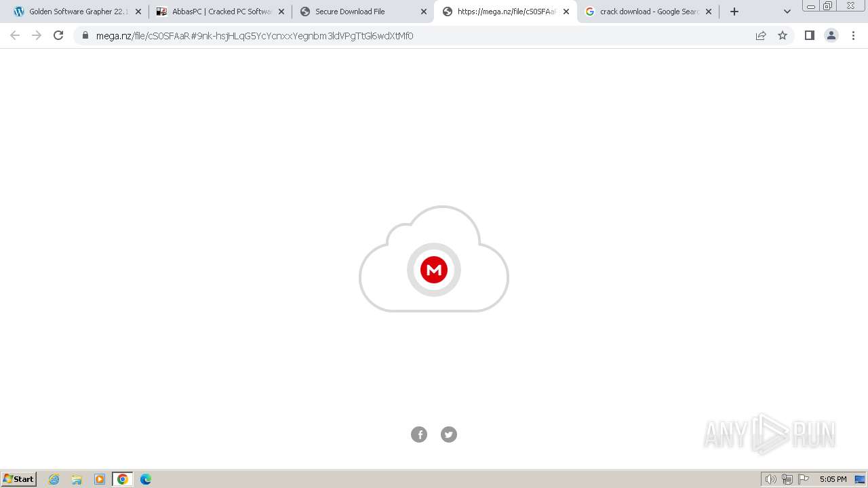Image resolution: width=868 pixels, height=488 pixels.
Task: Open the Action Center flag icon
Action: [804, 479]
